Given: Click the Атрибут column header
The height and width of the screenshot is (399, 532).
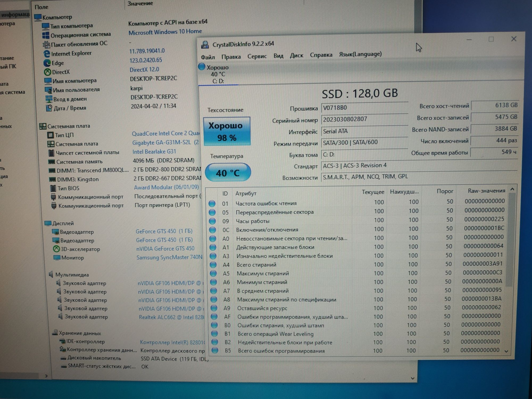Looking at the screenshot, I should click(246, 193).
